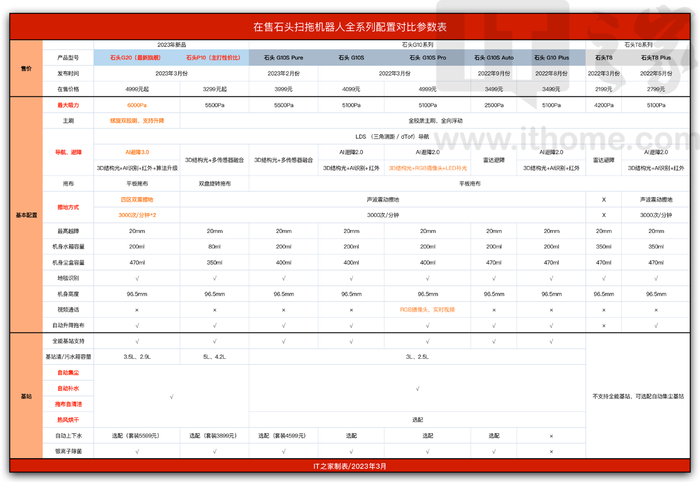Image resolution: width=700 pixels, height=482 pixels.
Task: Select the 石头T8 Plus header cell
Action: [656, 58]
